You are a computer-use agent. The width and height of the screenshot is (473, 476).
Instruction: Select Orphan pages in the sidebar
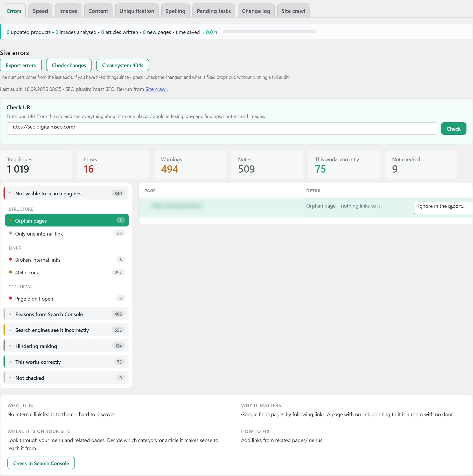[x=67, y=220]
